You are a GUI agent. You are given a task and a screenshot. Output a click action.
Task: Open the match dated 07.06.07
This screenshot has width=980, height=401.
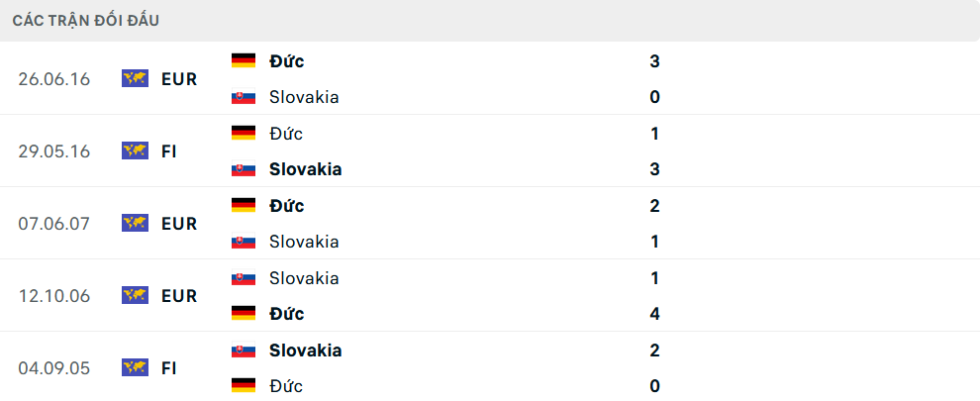[x=54, y=223]
